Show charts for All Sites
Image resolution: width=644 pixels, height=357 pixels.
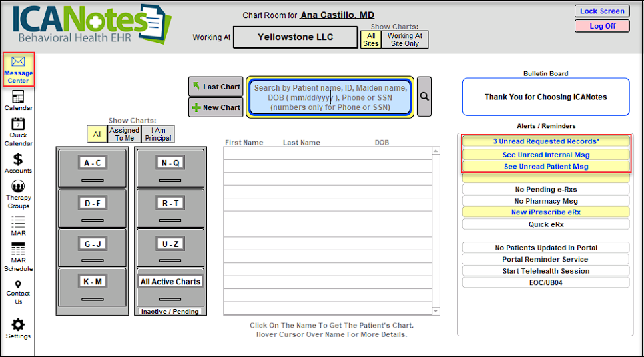coord(370,39)
